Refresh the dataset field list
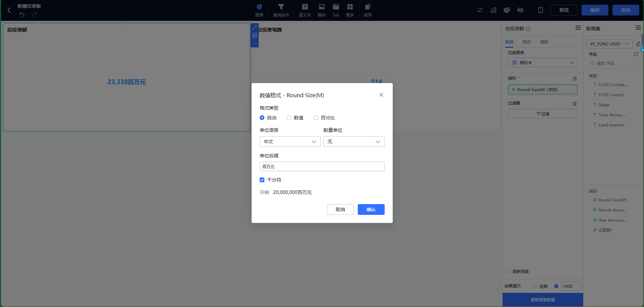This screenshot has width=644, height=307. coord(636,54)
